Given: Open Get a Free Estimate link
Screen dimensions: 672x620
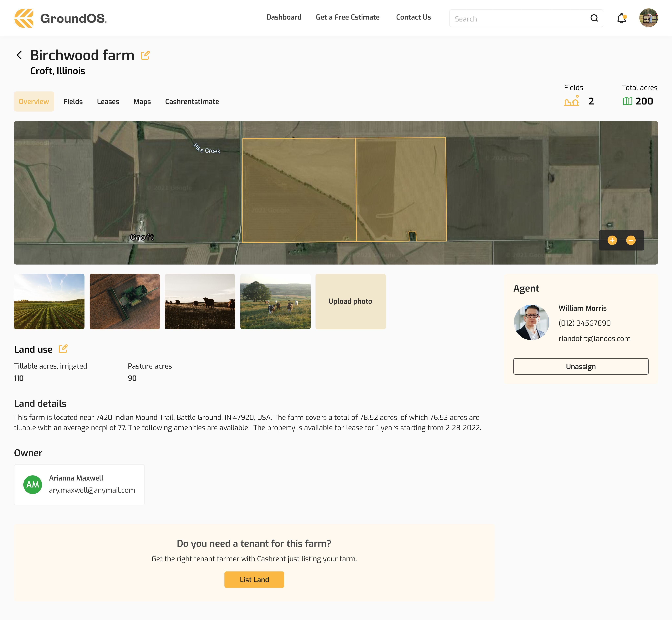Looking at the screenshot, I should tap(347, 17).
